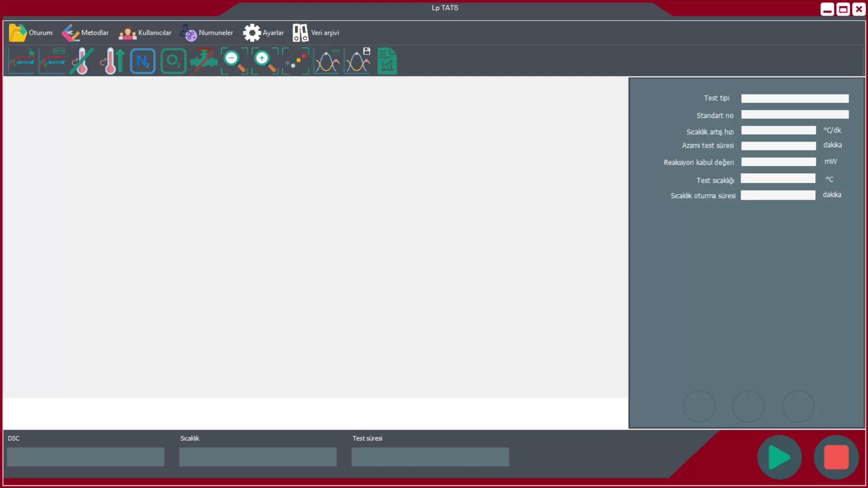Image resolution: width=868 pixels, height=488 pixels.
Task: Click the zoom in magnifier icon
Action: 265,61
